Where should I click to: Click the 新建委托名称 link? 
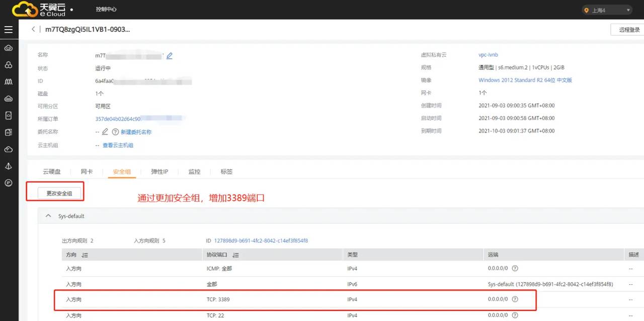[x=136, y=132]
